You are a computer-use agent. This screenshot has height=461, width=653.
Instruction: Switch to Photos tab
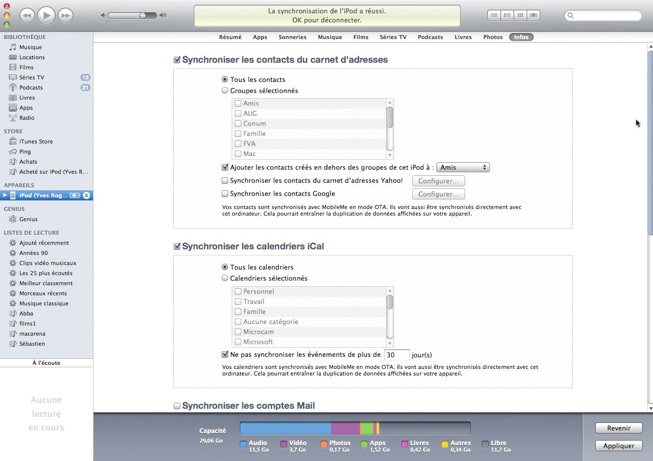click(x=493, y=37)
